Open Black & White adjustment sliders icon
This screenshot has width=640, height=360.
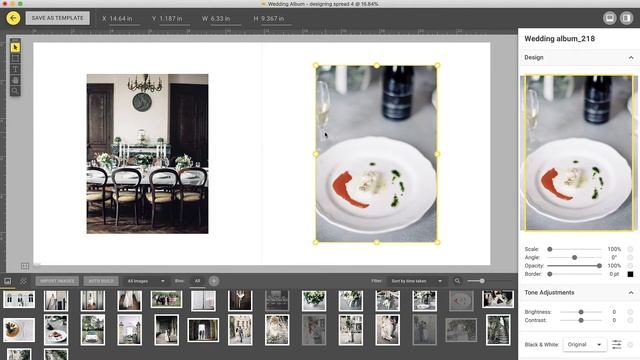click(616, 344)
